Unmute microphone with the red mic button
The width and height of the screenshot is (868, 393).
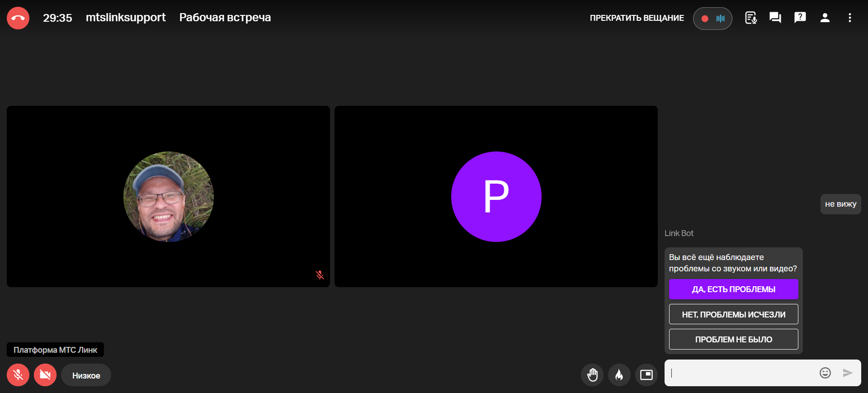[x=18, y=375]
